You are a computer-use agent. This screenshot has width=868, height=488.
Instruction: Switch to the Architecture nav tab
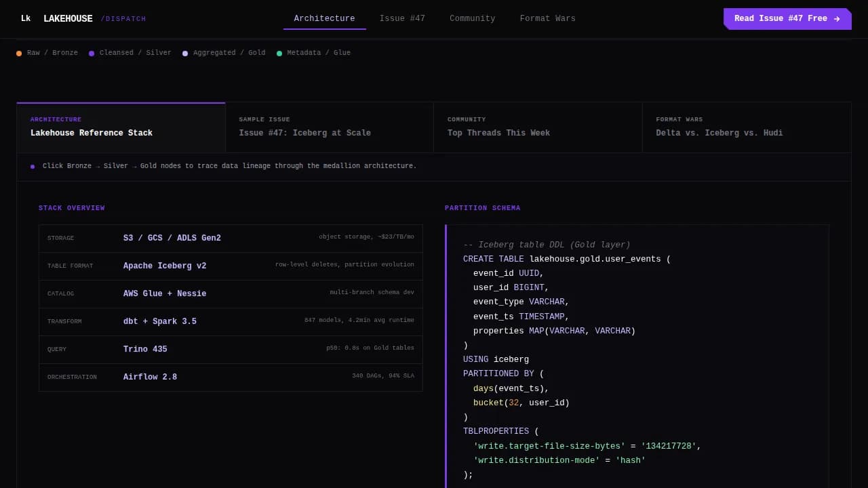[x=324, y=19]
